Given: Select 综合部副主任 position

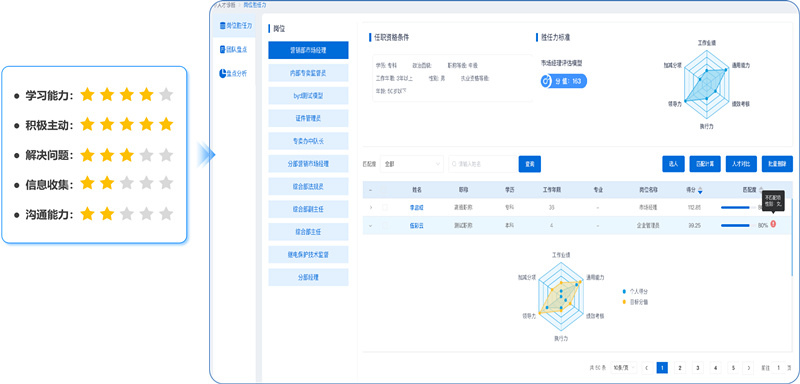Looking at the screenshot, I should (x=308, y=209).
